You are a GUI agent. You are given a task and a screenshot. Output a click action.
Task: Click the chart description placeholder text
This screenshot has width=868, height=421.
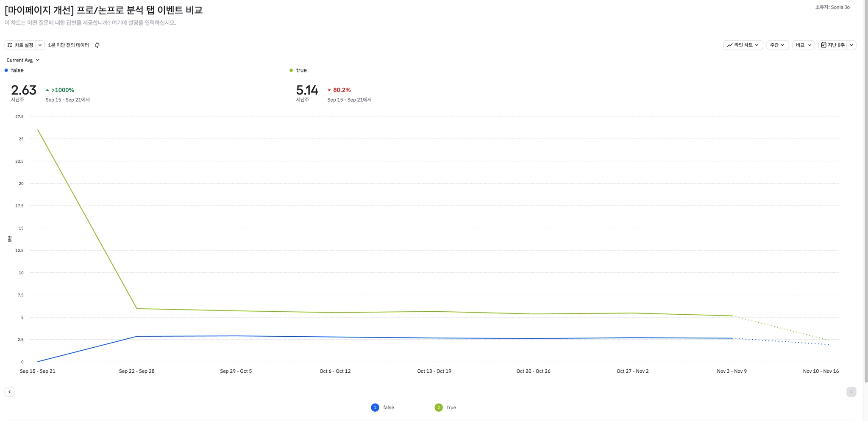point(90,23)
